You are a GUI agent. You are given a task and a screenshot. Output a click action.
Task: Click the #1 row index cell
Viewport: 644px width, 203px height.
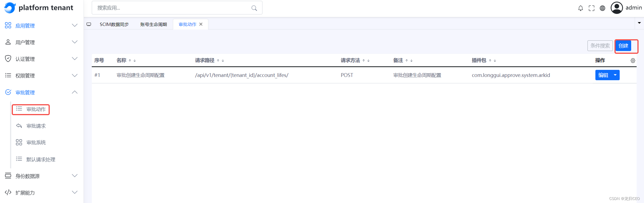coord(97,75)
